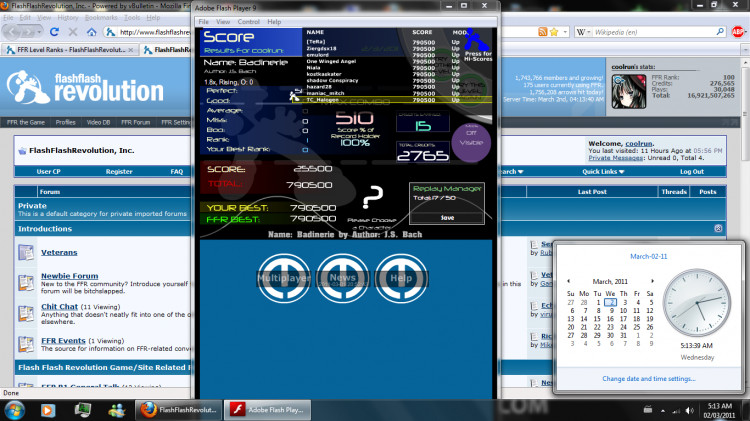Viewport: 750px width, 421px height.
Task: Open Firefox home page icon
Action: 91,32
